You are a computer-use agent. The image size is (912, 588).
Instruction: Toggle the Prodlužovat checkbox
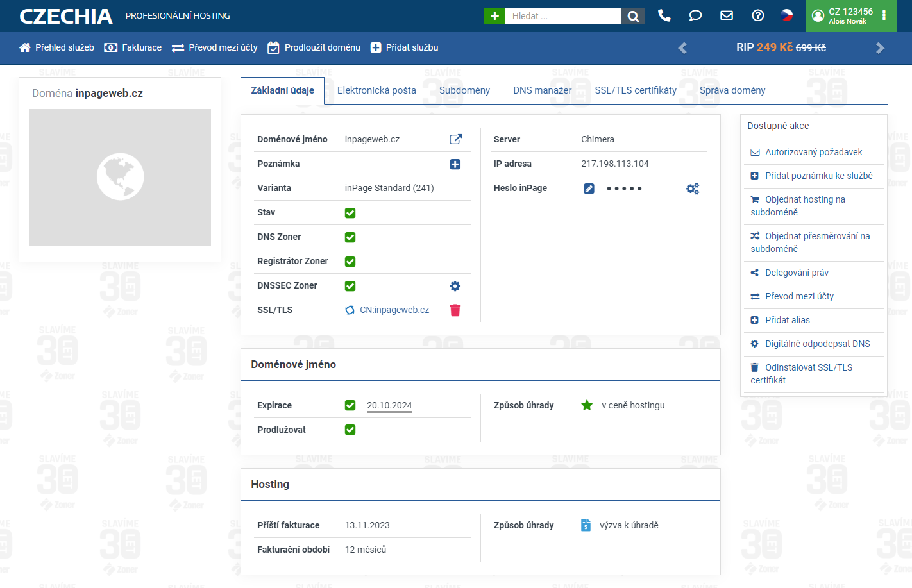(x=350, y=430)
